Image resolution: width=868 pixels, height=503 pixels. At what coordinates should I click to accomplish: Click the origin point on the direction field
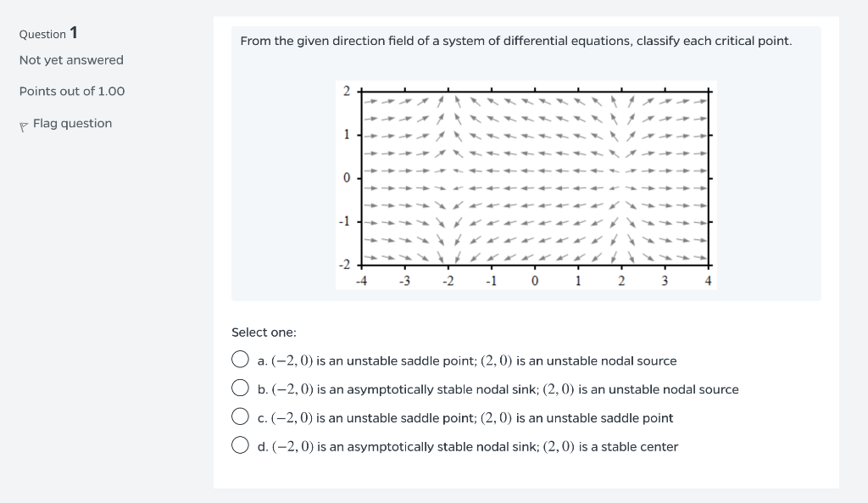[x=534, y=177]
